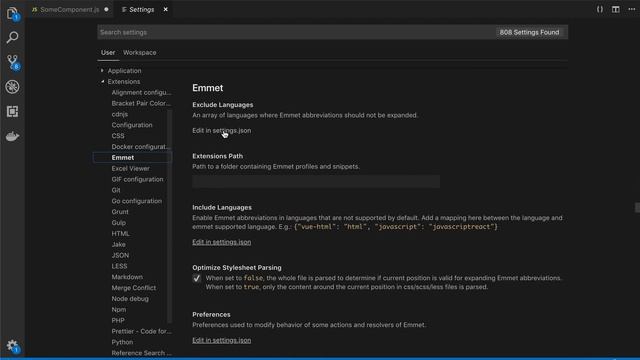Toggle the Optimize Stylesheet Parsing checkbox
The height and width of the screenshot is (360, 640).
point(197,278)
